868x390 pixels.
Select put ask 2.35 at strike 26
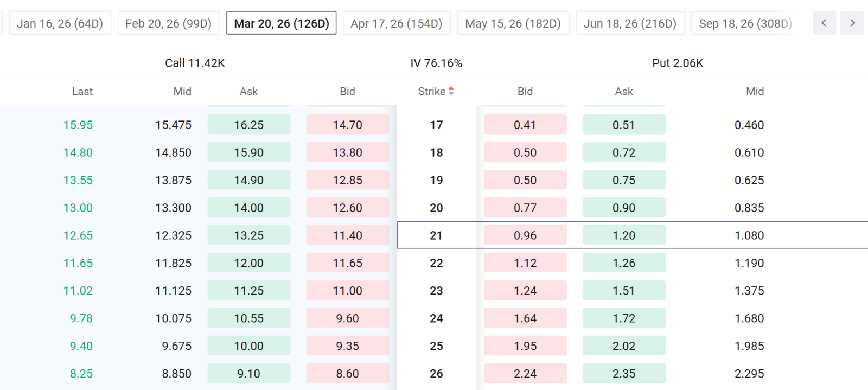[624, 374]
